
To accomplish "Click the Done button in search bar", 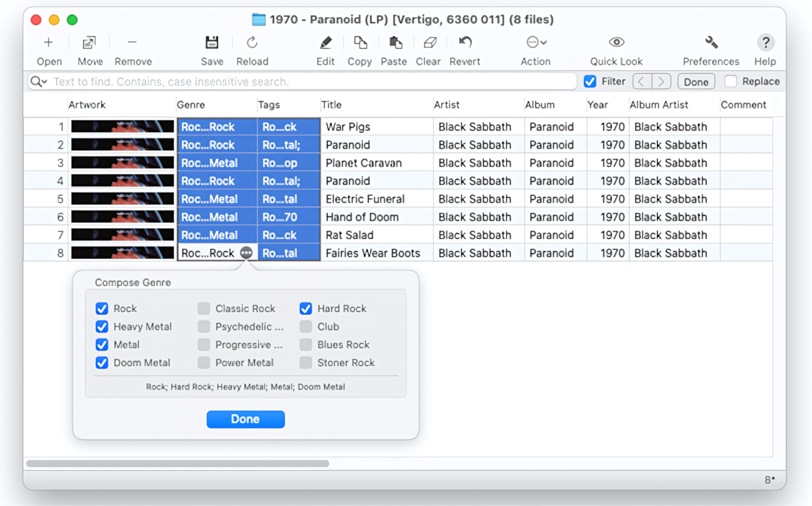I will pyautogui.click(x=696, y=82).
